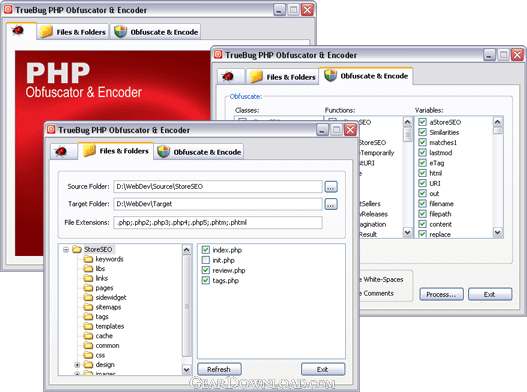Close the middle Obfuscate window
527x392 pixels.
[x=517, y=55]
